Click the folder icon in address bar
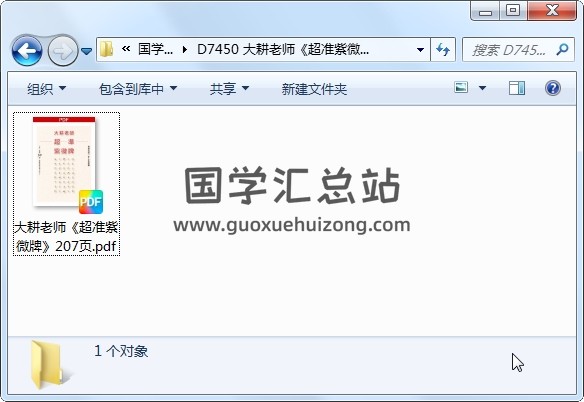 coord(107,49)
